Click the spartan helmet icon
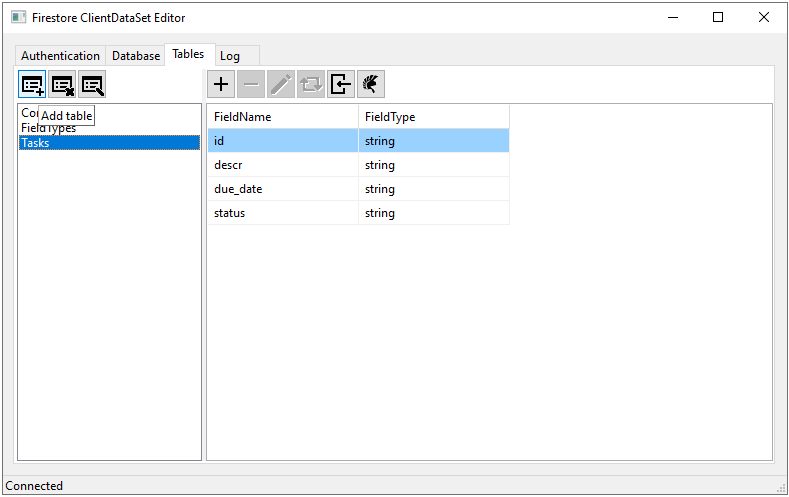 371,84
